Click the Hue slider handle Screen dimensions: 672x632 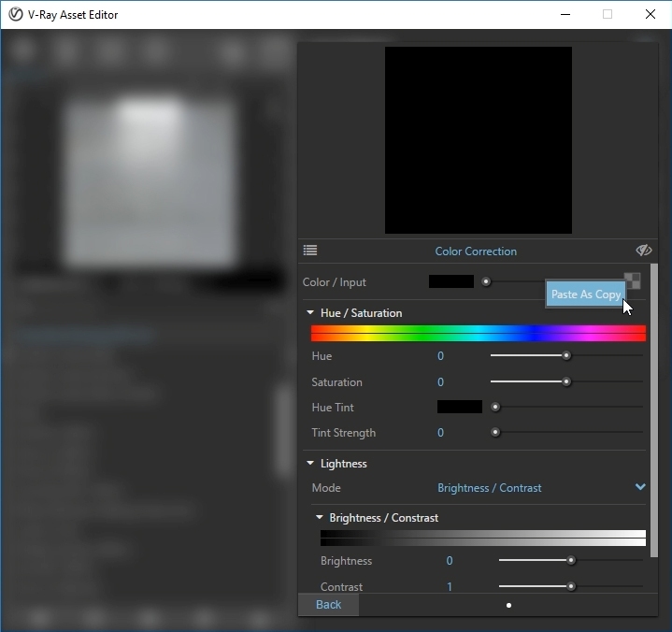point(566,355)
